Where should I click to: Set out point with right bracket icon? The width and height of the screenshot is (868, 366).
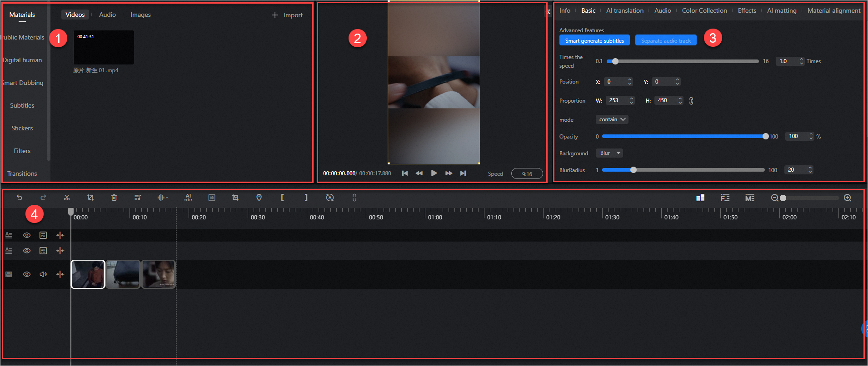tap(306, 198)
